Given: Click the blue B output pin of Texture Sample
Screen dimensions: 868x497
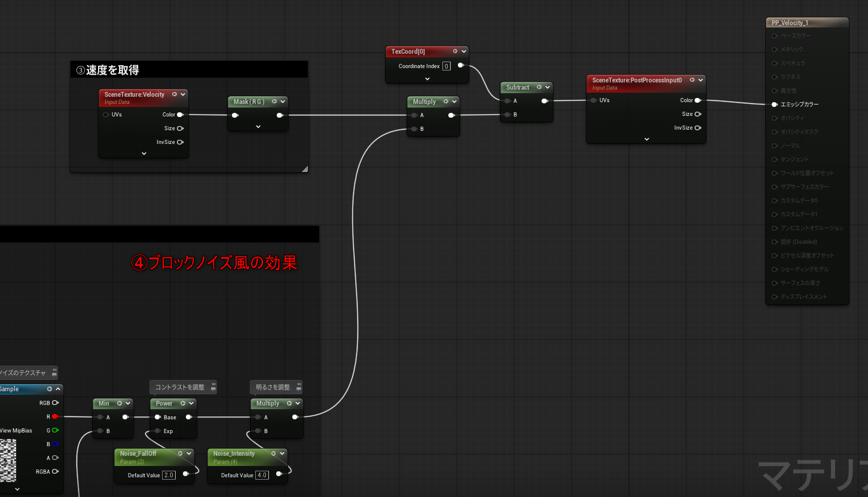Looking at the screenshot, I should [55, 444].
